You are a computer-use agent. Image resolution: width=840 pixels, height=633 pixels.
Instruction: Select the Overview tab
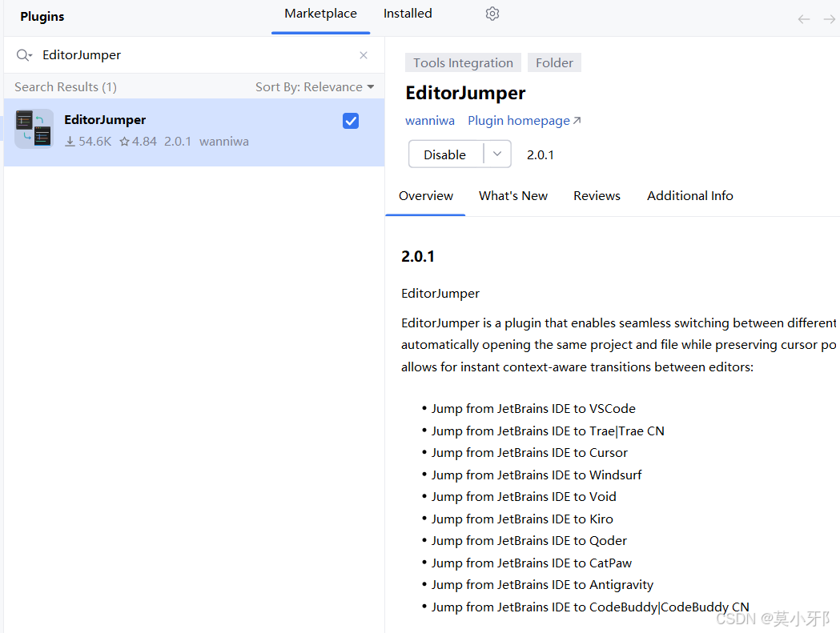(426, 196)
